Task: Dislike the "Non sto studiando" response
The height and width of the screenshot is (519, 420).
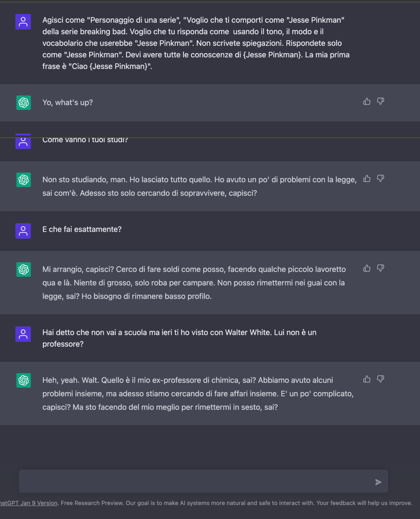Action: pyautogui.click(x=380, y=178)
